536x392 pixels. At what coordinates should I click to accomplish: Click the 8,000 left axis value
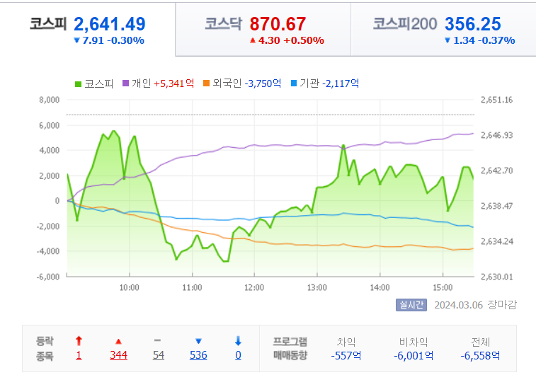coord(50,100)
